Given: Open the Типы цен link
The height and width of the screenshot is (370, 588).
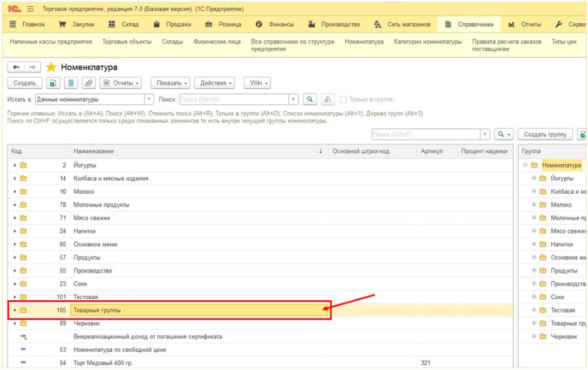Looking at the screenshot, I should tap(564, 42).
